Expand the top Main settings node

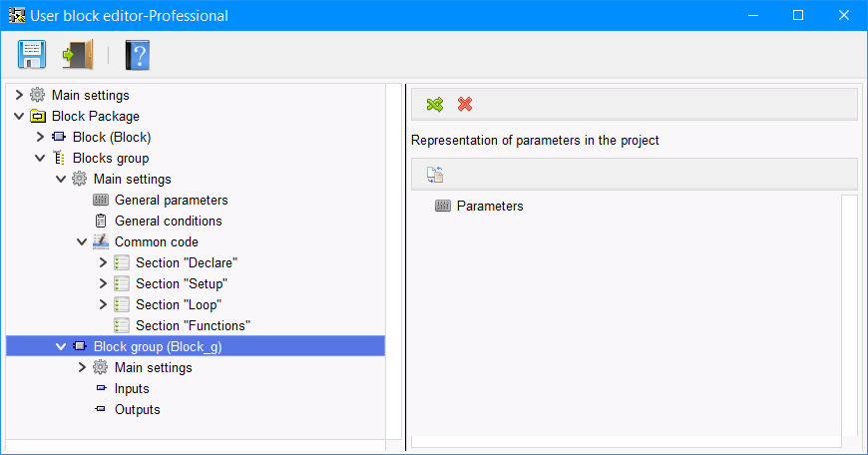click(19, 95)
